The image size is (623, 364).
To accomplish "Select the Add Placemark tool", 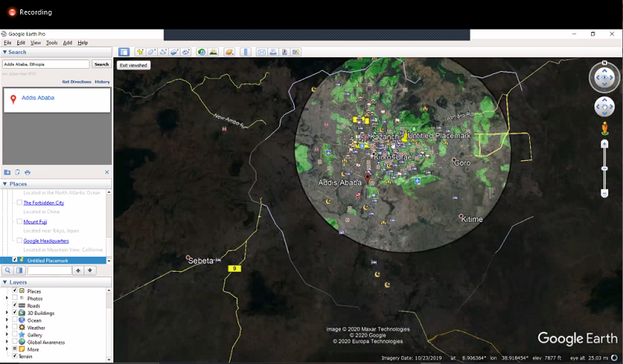I will pos(141,52).
